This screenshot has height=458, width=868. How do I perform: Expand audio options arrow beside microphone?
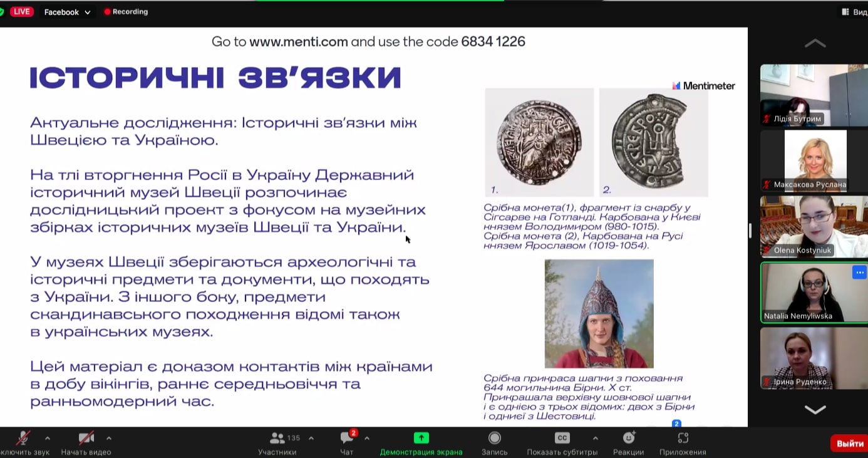click(48, 438)
